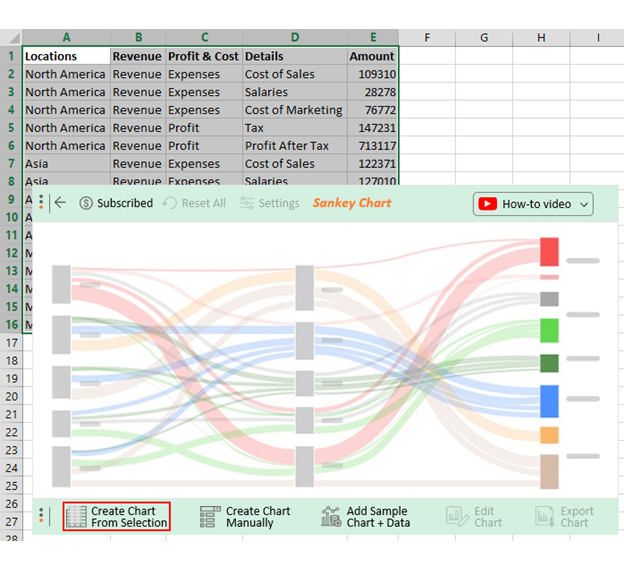Viewport: 624px width, 570px height.
Task: Click the Export Chart download icon
Action: pyautogui.click(x=544, y=517)
